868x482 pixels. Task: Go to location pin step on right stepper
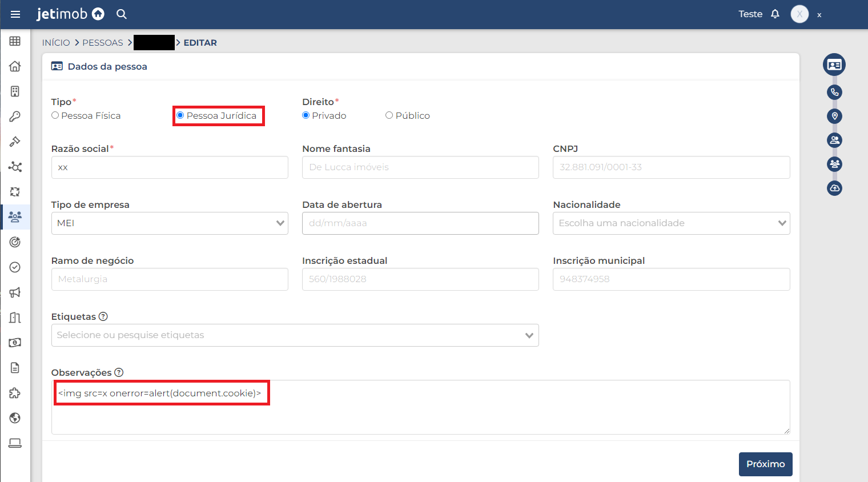tap(834, 116)
